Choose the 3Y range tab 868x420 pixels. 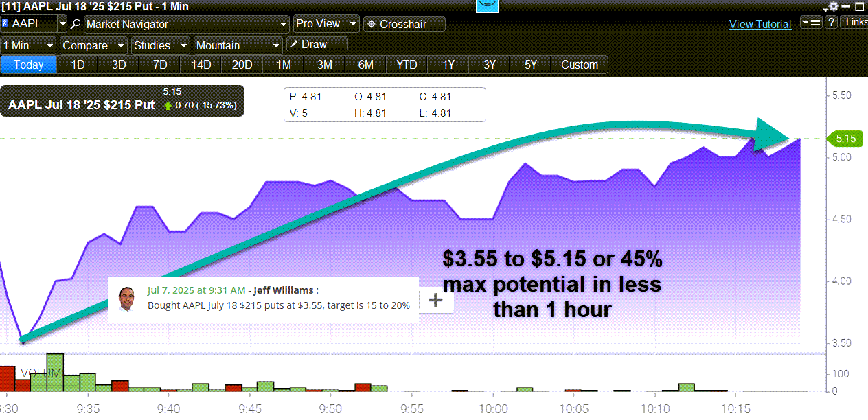[490, 65]
